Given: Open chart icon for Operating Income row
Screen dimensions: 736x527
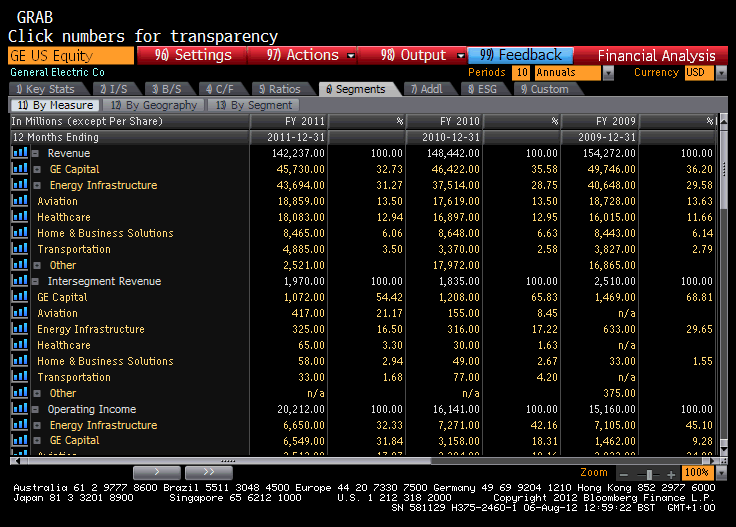Looking at the screenshot, I should [x=20, y=408].
